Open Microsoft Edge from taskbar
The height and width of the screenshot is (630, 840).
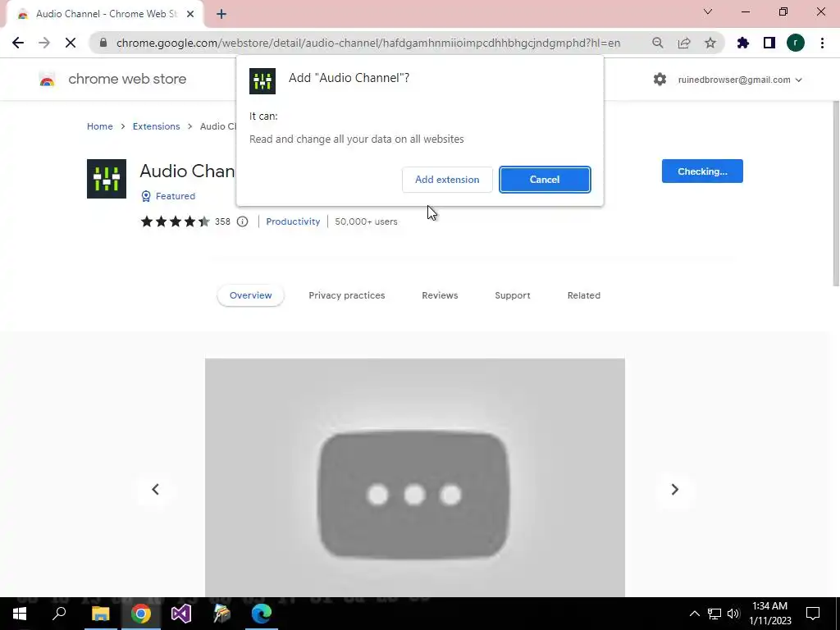coord(262,614)
